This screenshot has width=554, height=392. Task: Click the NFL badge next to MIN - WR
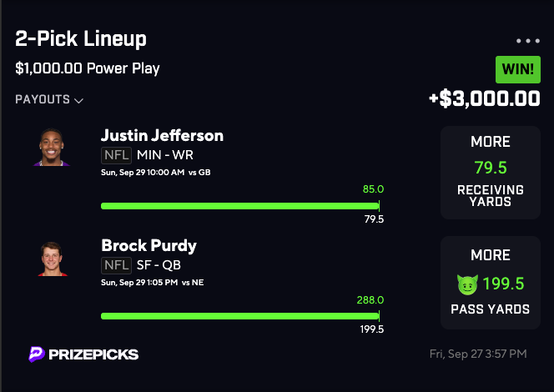click(x=116, y=154)
